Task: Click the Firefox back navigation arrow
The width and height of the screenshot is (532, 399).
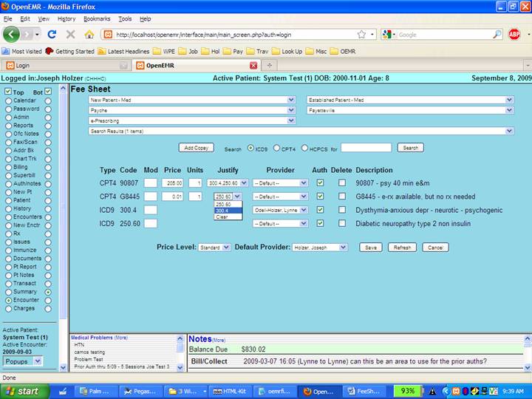Action: coord(11,34)
